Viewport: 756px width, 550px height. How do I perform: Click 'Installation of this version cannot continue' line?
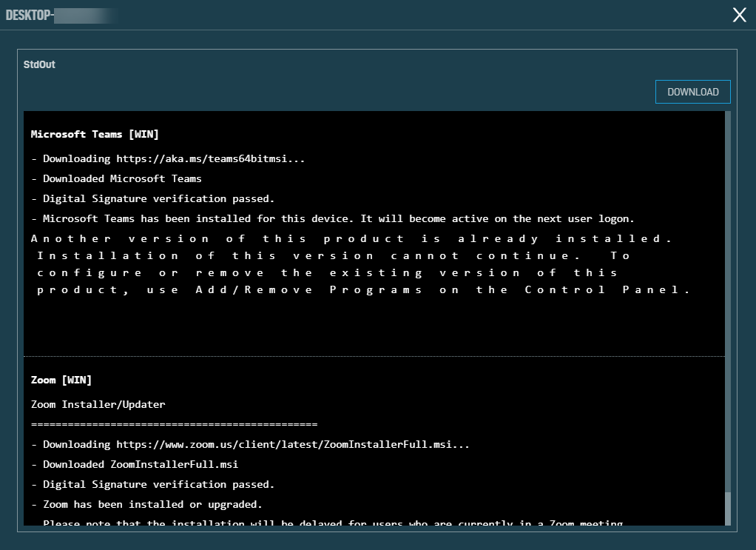click(x=334, y=255)
